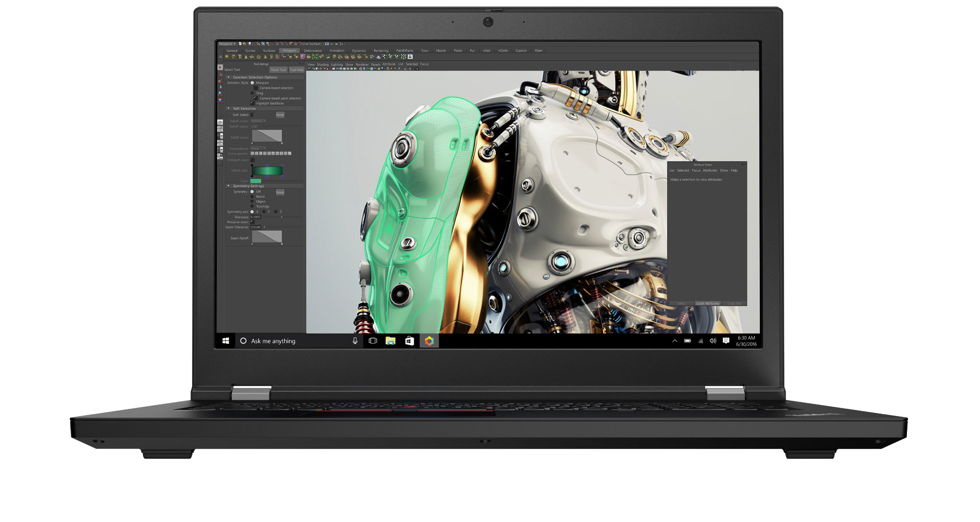Create a polygon sphere from shelf

[227, 57]
